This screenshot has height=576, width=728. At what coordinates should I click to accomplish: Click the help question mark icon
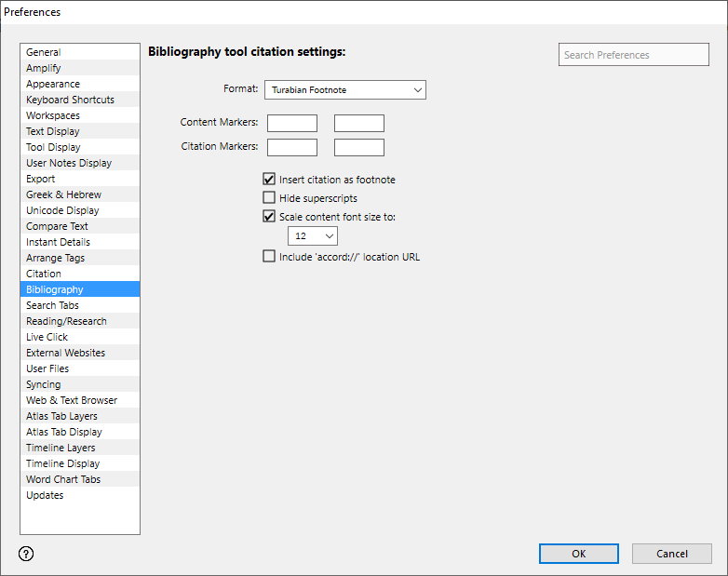(x=26, y=554)
